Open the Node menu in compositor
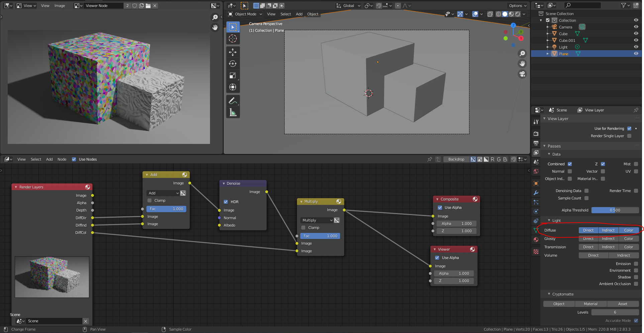Viewport: 644px width, 333px height. (62, 159)
